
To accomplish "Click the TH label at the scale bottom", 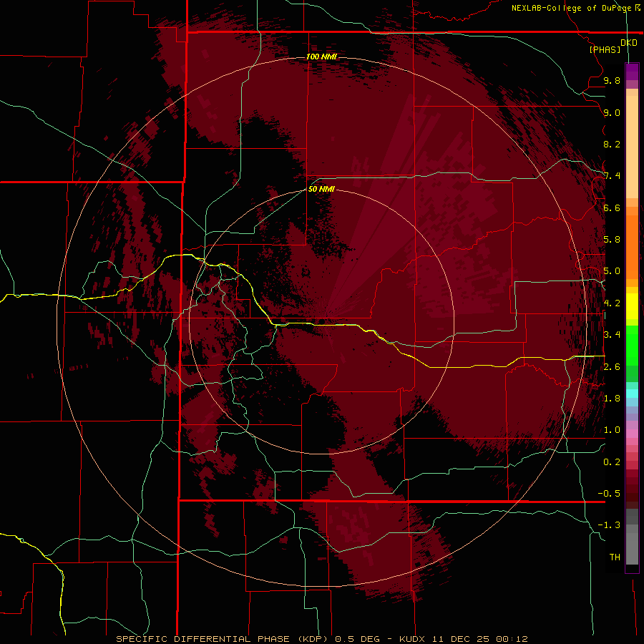I will (x=615, y=557).
